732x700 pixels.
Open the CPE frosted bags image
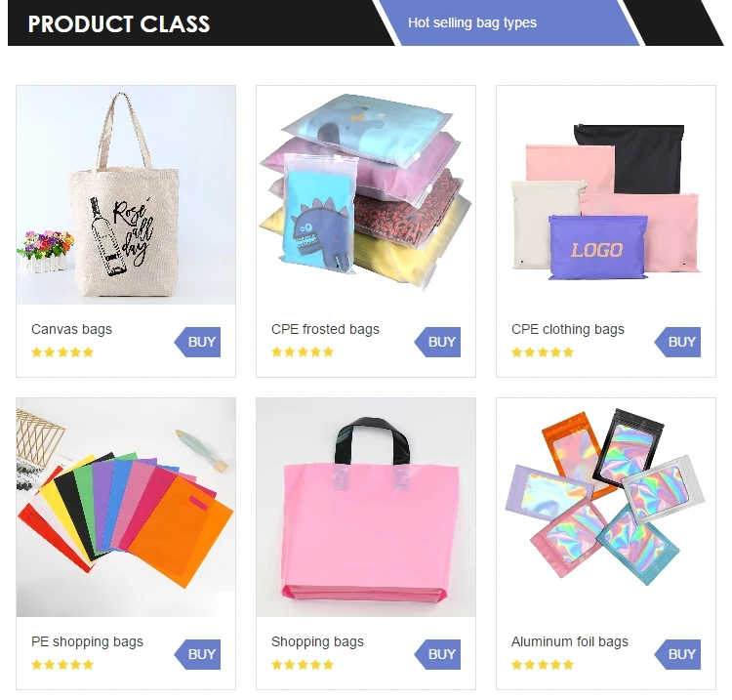point(366,195)
